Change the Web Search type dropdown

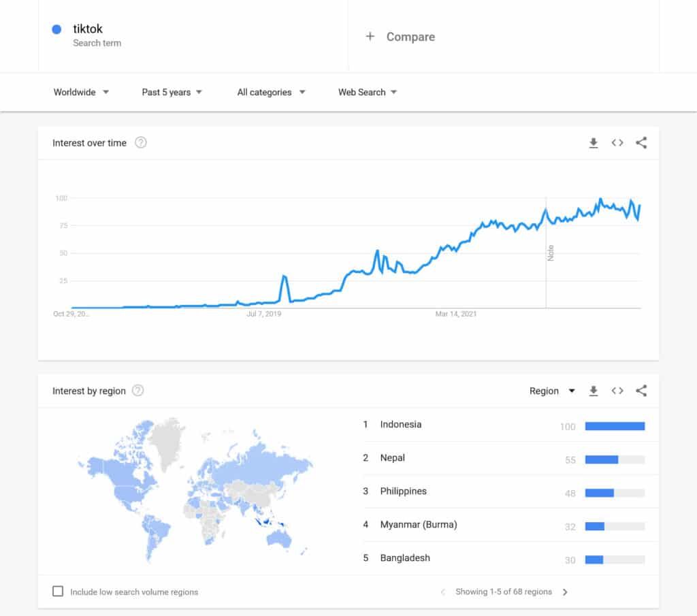click(x=368, y=93)
